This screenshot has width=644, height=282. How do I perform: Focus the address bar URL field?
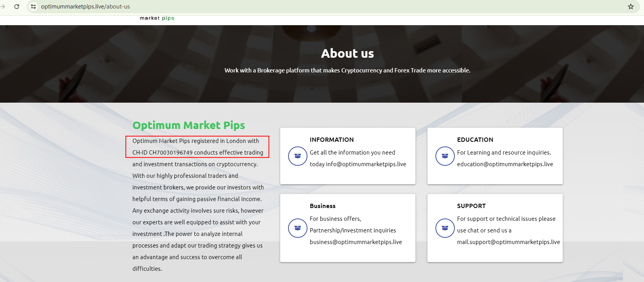point(85,7)
